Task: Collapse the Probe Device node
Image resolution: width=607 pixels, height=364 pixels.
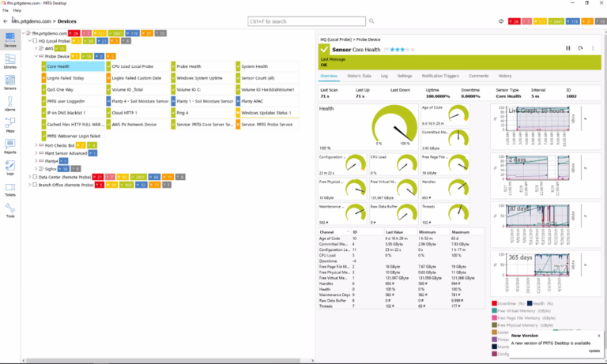Action: (x=36, y=56)
